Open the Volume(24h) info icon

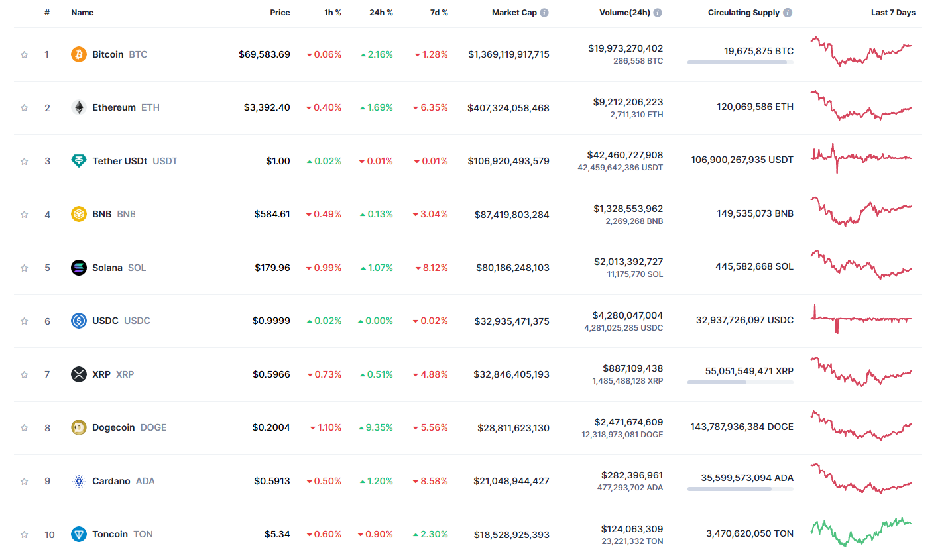point(658,13)
